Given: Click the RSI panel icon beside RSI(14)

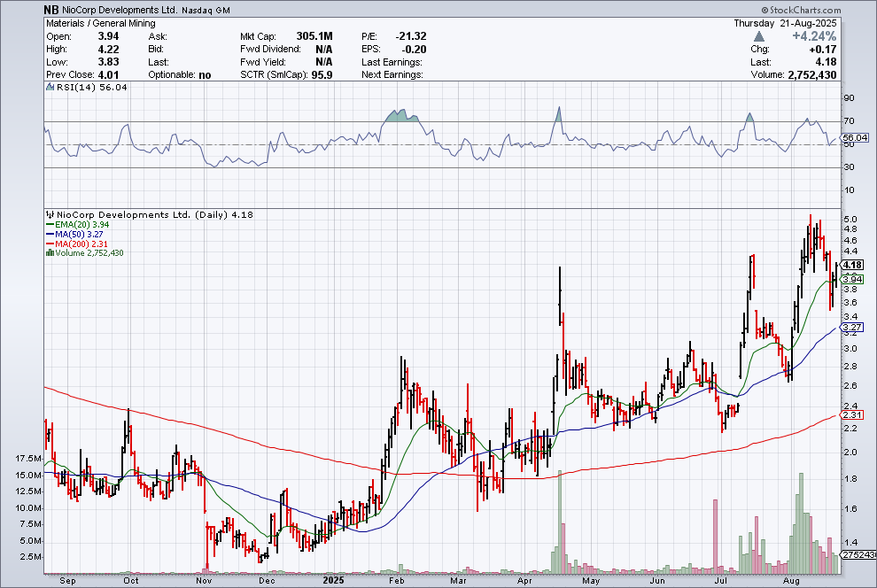Looking at the screenshot, I should coord(50,87).
